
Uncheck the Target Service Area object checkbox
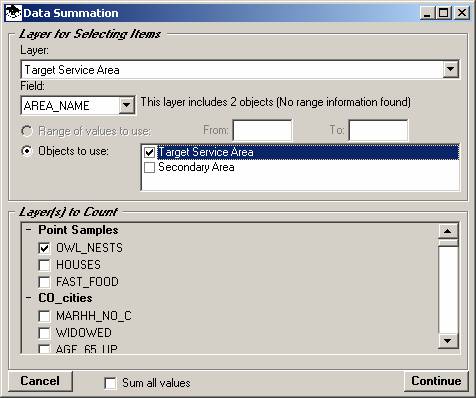coord(149,153)
